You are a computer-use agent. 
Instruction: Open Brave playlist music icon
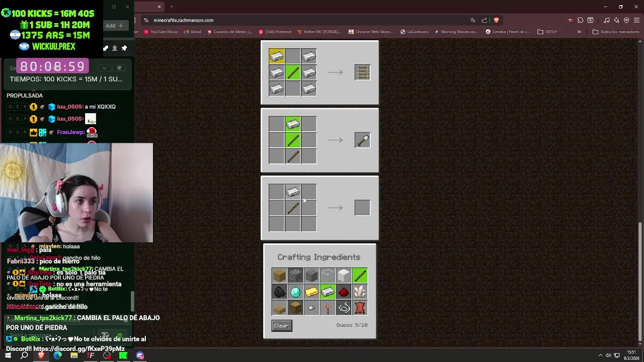606,20
